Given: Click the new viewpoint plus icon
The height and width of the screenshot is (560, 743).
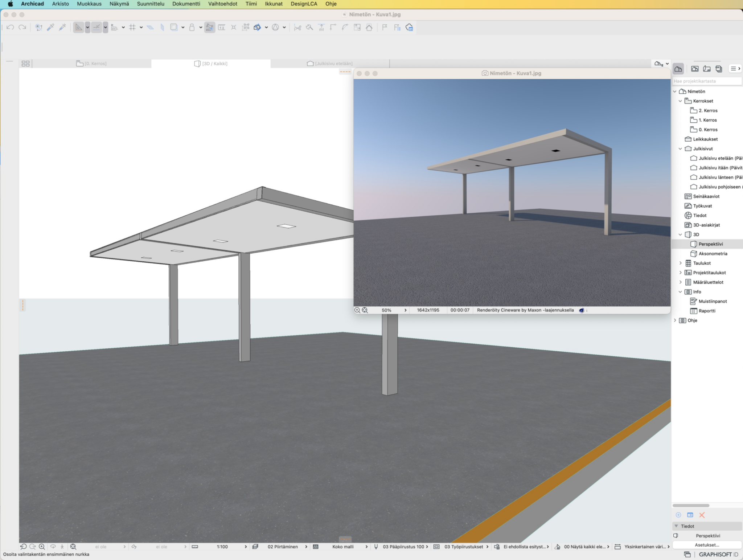Looking at the screenshot, I should [678, 515].
